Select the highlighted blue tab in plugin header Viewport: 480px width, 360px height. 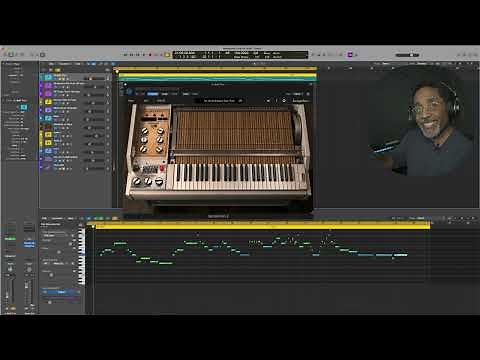[153, 94]
